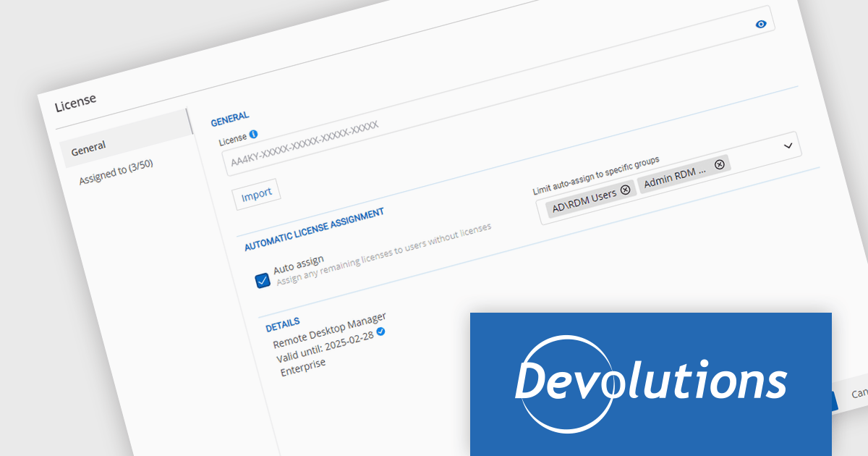Click the 'AUTOMATIC LICENSE ASSIGNMENT' heading
This screenshot has width=868, height=456.
coord(314,229)
